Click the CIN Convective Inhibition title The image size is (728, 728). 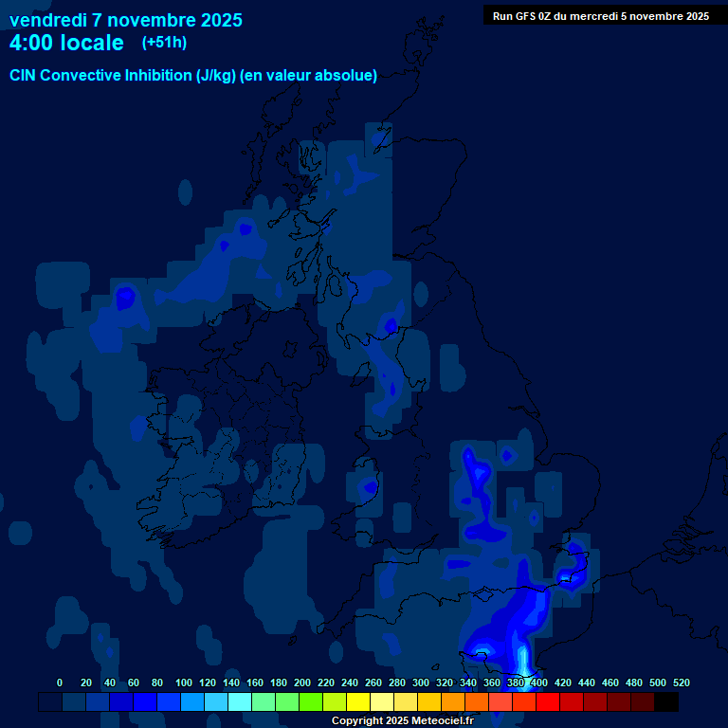[193, 75]
